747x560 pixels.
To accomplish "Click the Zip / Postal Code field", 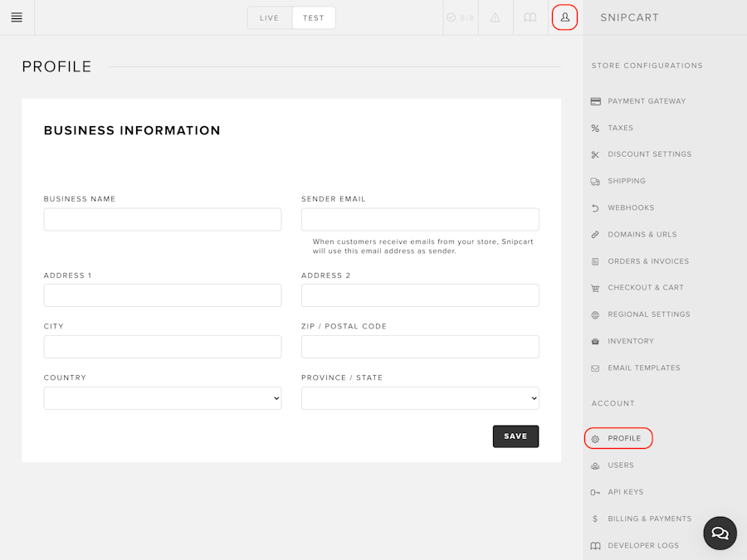I will point(420,347).
